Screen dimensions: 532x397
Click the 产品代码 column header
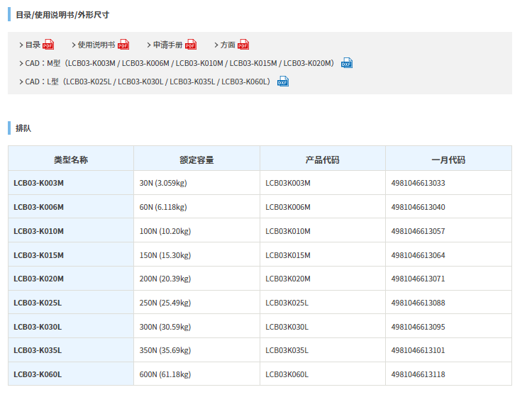pyautogui.click(x=323, y=158)
